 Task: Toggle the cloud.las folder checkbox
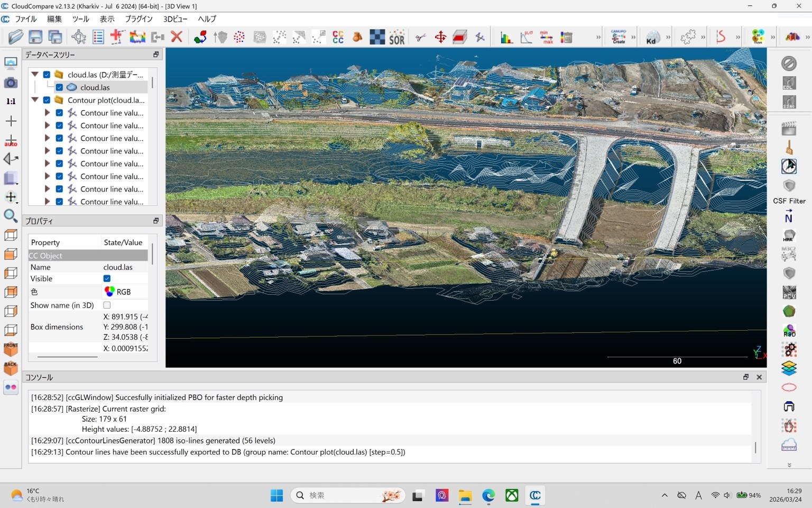(47, 75)
